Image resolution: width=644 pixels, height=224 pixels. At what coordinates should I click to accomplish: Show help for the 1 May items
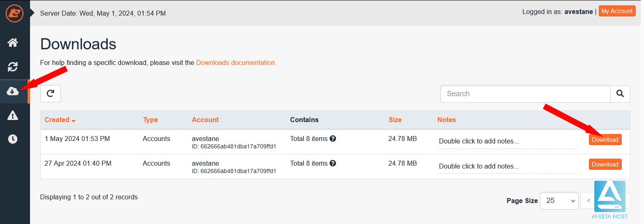coord(333,139)
